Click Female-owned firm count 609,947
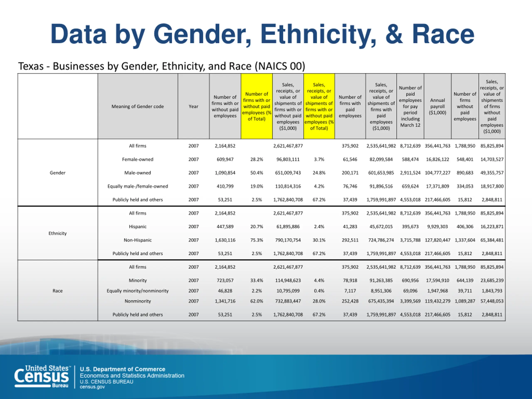This screenshot has width=532, height=399. (225, 159)
